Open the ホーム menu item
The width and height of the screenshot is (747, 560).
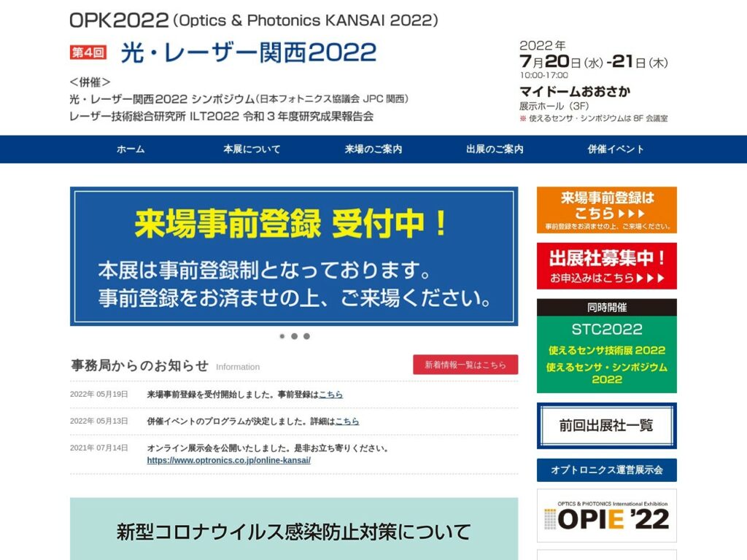(x=131, y=149)
